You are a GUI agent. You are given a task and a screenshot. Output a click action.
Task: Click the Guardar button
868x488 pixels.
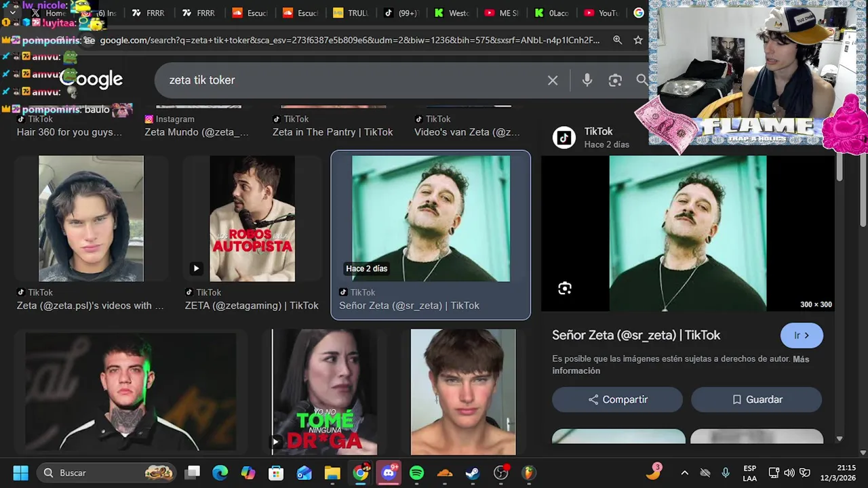click(756, 400)
